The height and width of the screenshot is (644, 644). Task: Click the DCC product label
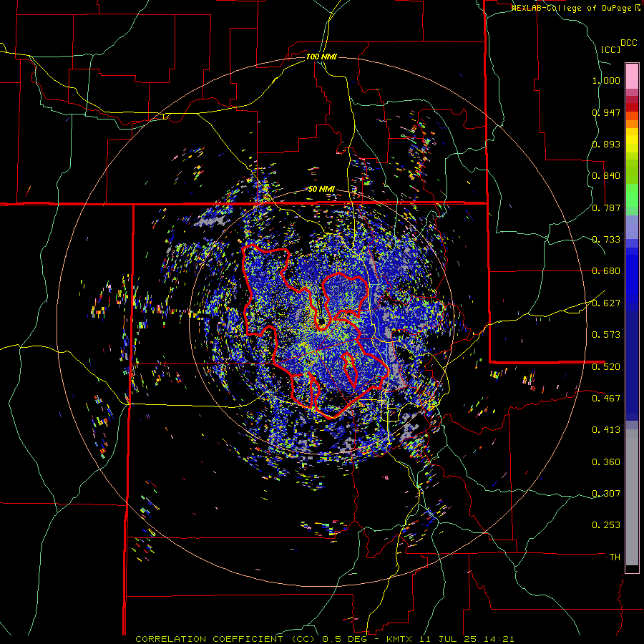[628, 43]
